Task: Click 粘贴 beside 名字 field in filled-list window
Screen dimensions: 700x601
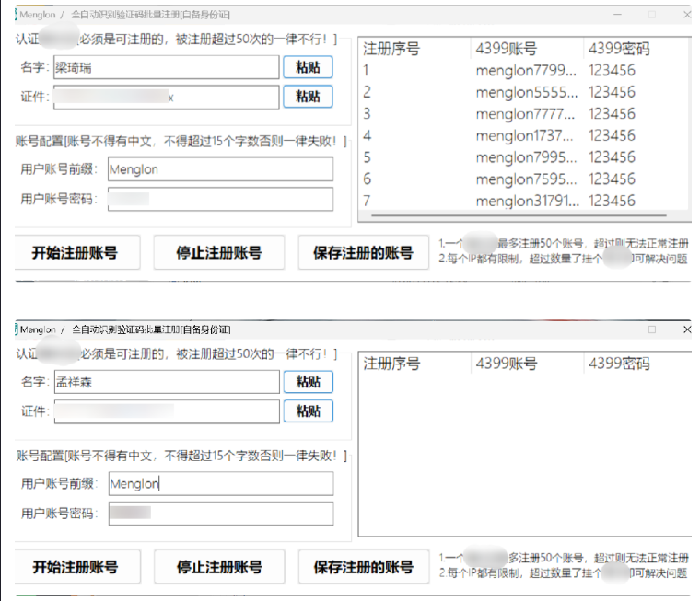Action: (308, 67)
